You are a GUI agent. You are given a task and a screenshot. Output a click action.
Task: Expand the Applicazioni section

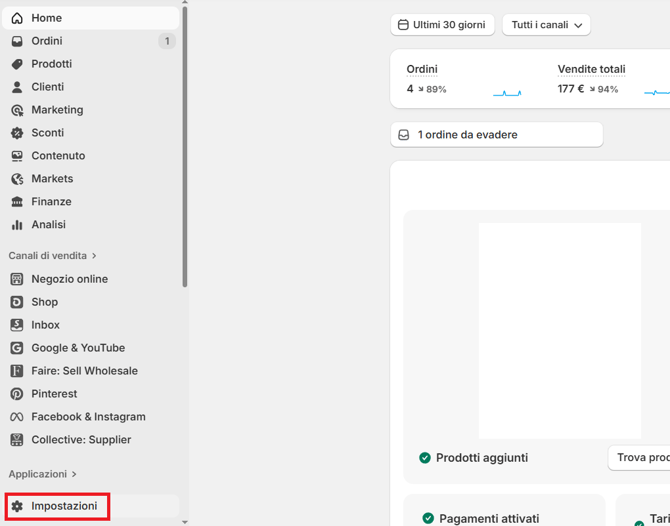click(x=43, y=474)
